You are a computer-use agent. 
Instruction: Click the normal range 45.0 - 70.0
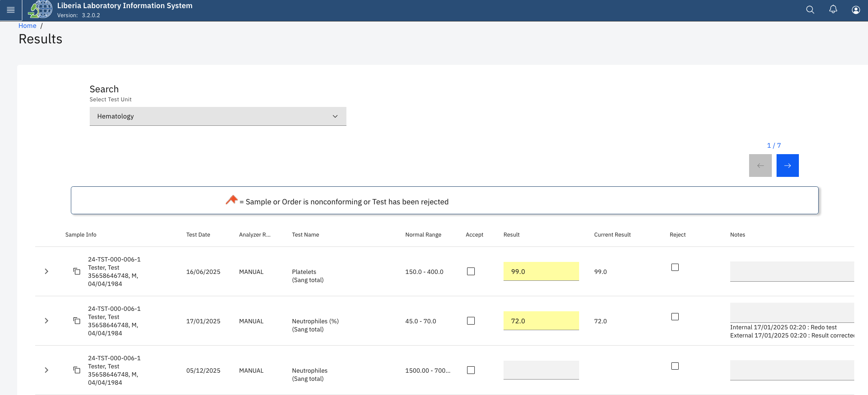(421, 321)
